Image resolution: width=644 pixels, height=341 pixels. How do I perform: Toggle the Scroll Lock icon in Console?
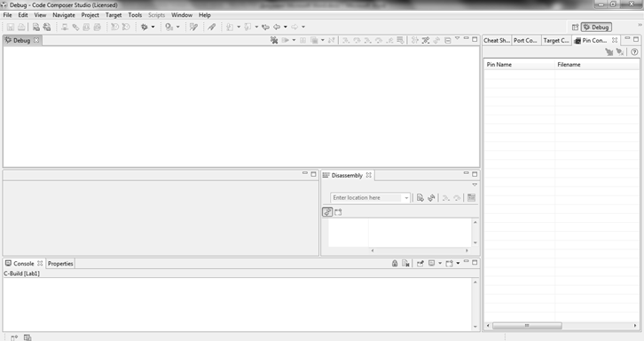coord(395,263)
